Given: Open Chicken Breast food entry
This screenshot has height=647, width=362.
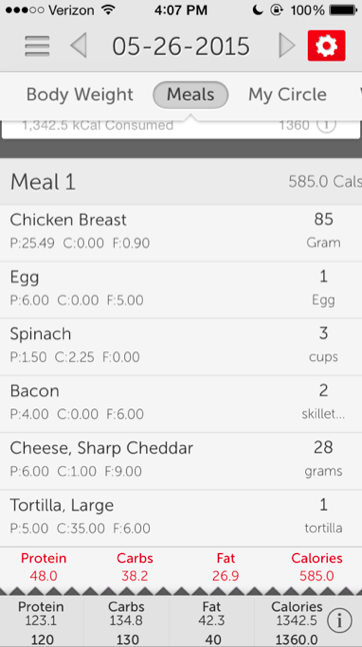Looking at the screenshot, I should click(181, 233).
